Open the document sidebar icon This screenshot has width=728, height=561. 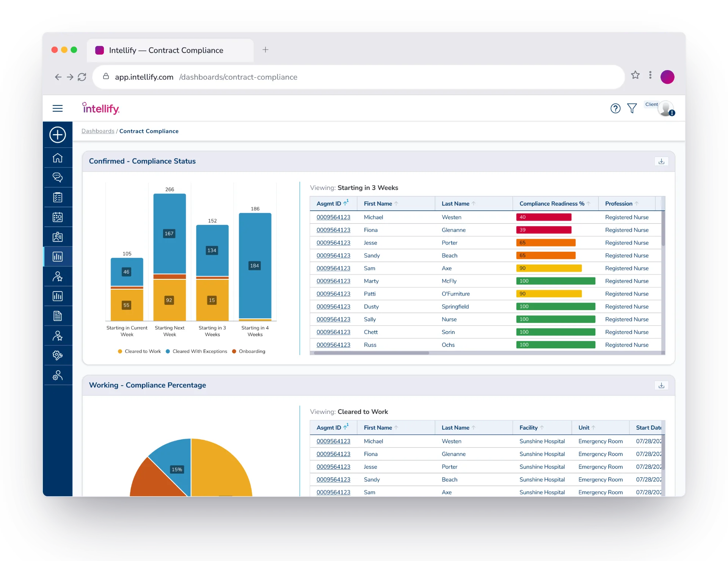[58, 316]
